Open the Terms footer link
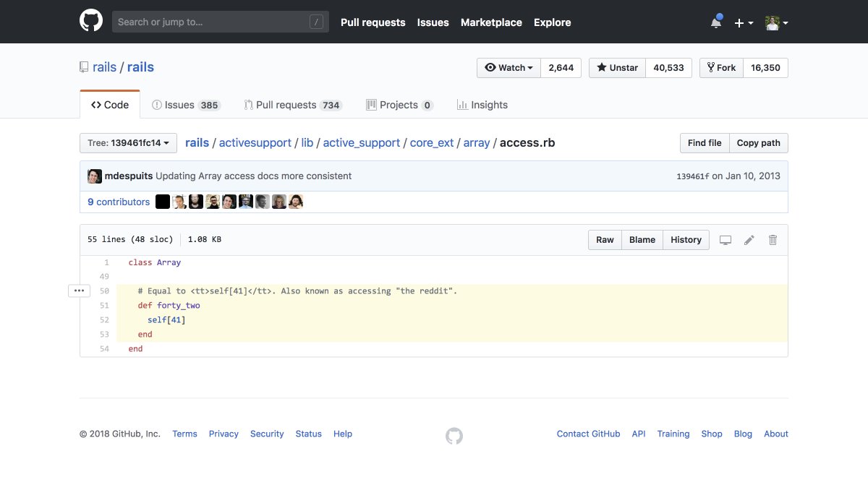 coord(184,434)
